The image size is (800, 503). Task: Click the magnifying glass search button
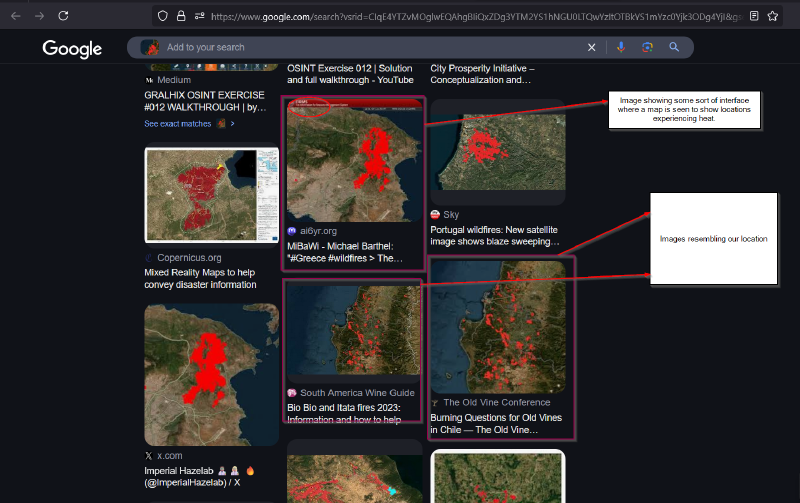675,47
